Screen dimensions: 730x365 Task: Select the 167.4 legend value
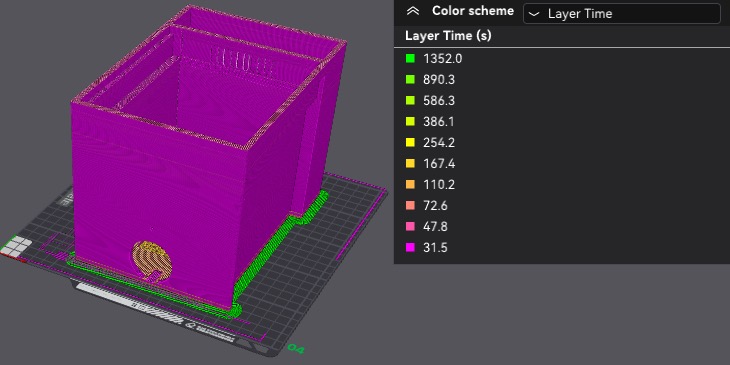(439, 163)
